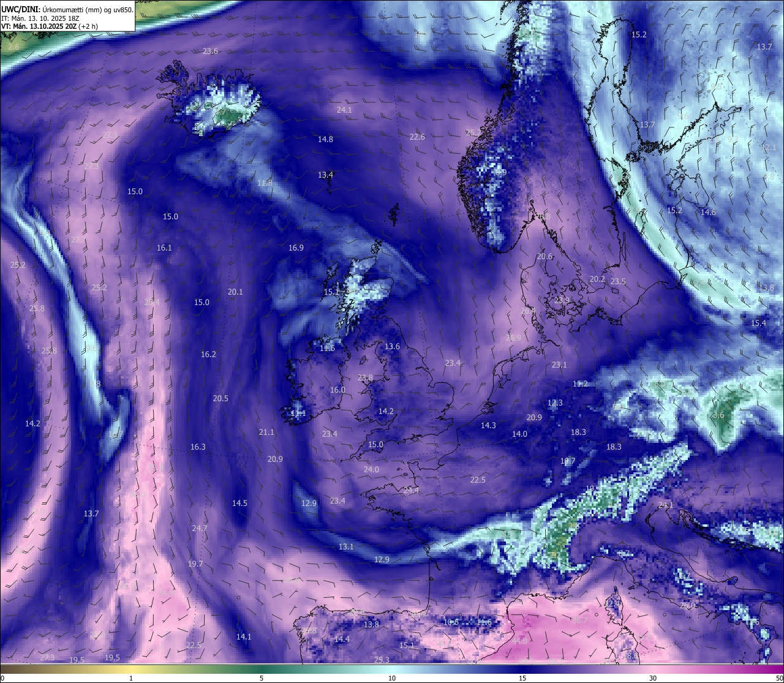Click the 21.1 value label
784x683 pixels.
pos(266,432)
